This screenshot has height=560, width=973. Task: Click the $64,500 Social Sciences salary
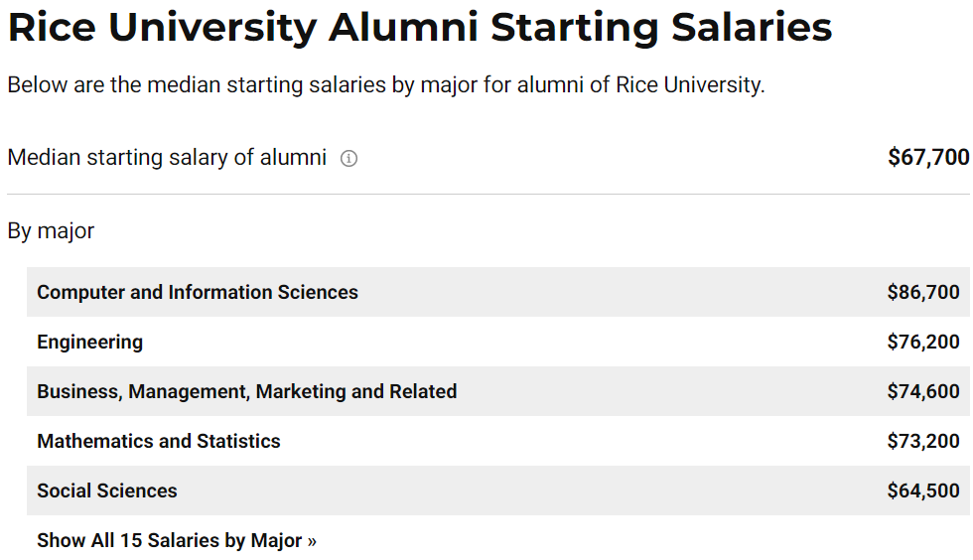[x=923, y=490]
